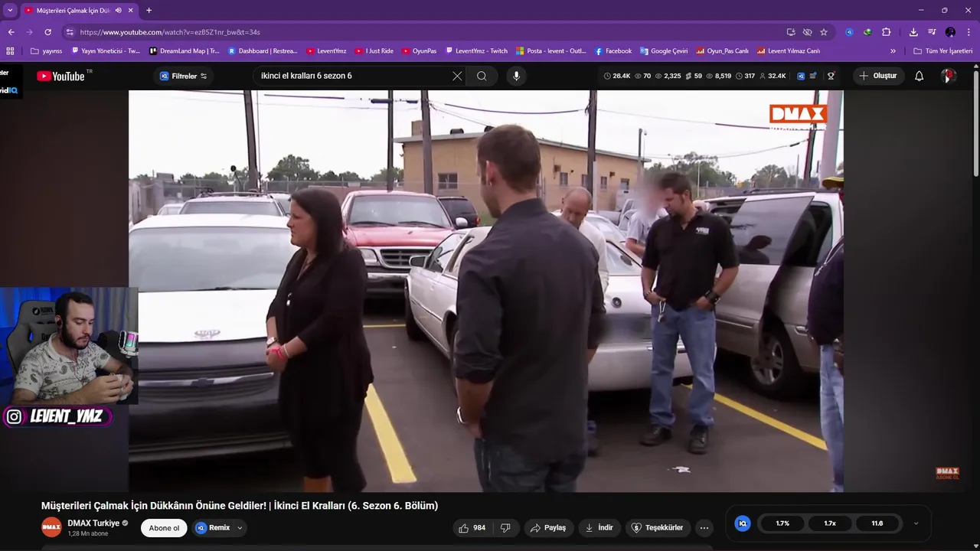Click the YouTube URL address bar

click(x=429, y=32)
